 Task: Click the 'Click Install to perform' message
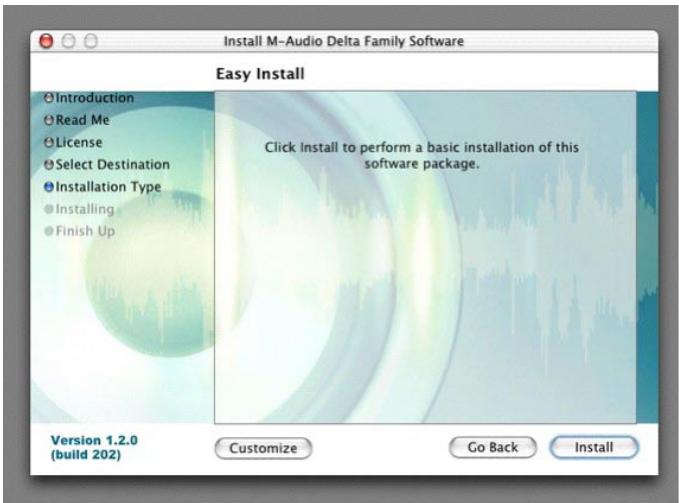[x=422, y=155]
